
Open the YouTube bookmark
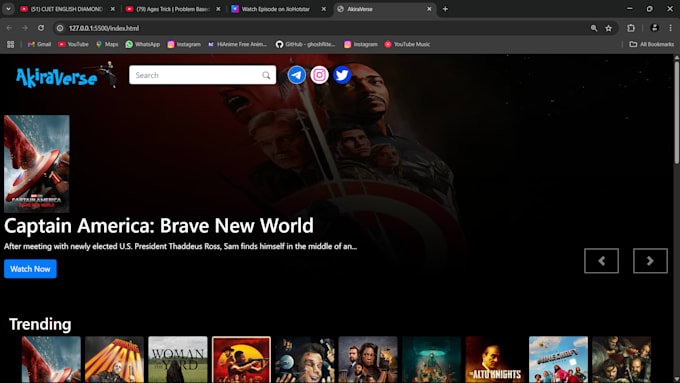73,44
